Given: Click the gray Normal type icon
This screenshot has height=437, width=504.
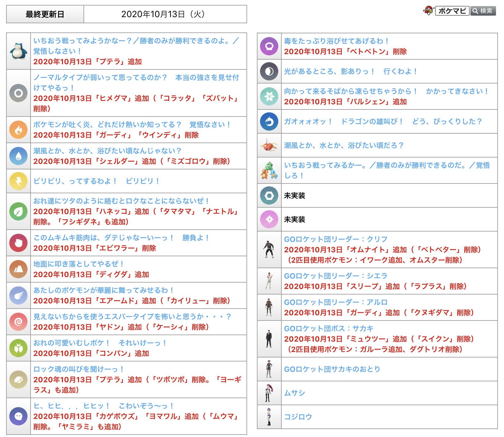Looking at the screenshot, I should [x=18, y=93].
